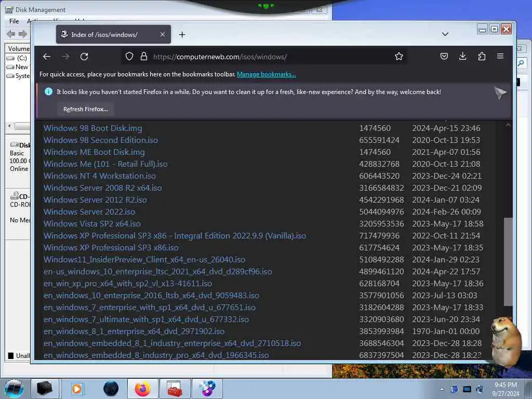The image size is (532, 399).
Task: Click the page vertical scrollbar thumb
Action: click(508, 262)
